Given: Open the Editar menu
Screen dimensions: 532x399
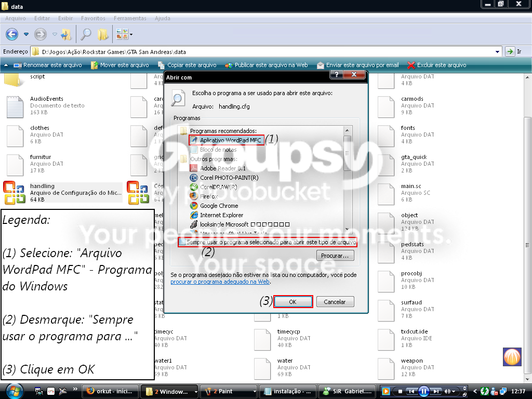Looking at the screenshot, I should 42,18.
